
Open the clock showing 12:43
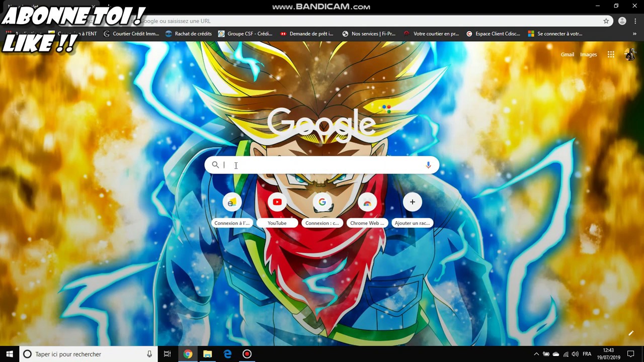click(608, 354)
